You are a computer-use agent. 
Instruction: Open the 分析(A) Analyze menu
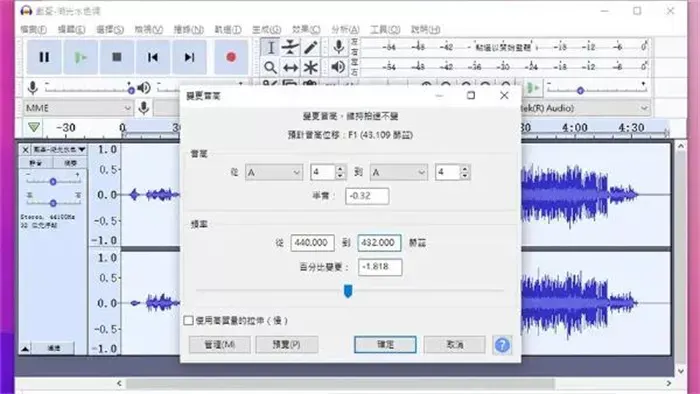(345, 29)
